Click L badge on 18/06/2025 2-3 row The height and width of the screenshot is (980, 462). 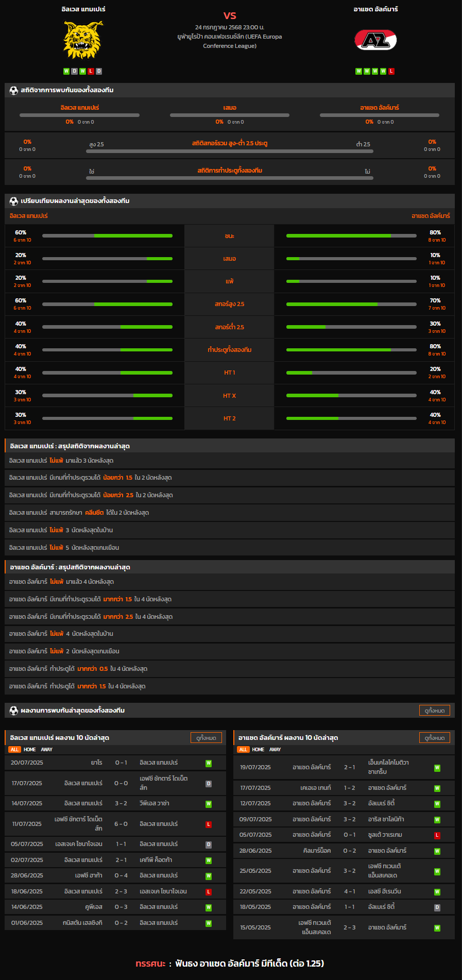pyautogui.click(x=209, y=892)
